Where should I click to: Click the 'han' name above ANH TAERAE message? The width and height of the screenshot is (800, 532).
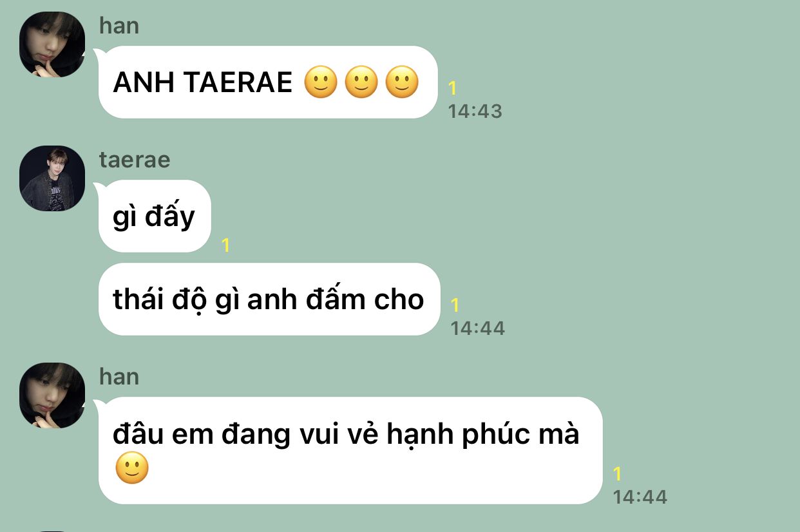point(119,26)
